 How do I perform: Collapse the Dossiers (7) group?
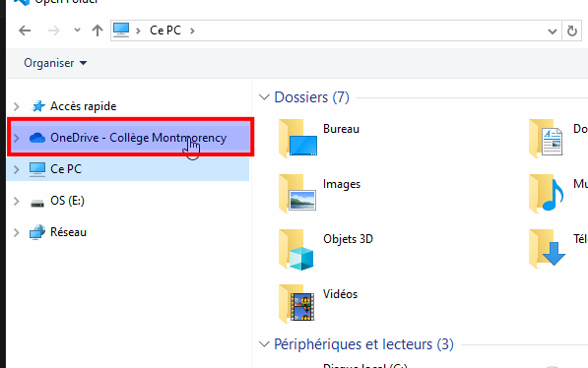264,97
